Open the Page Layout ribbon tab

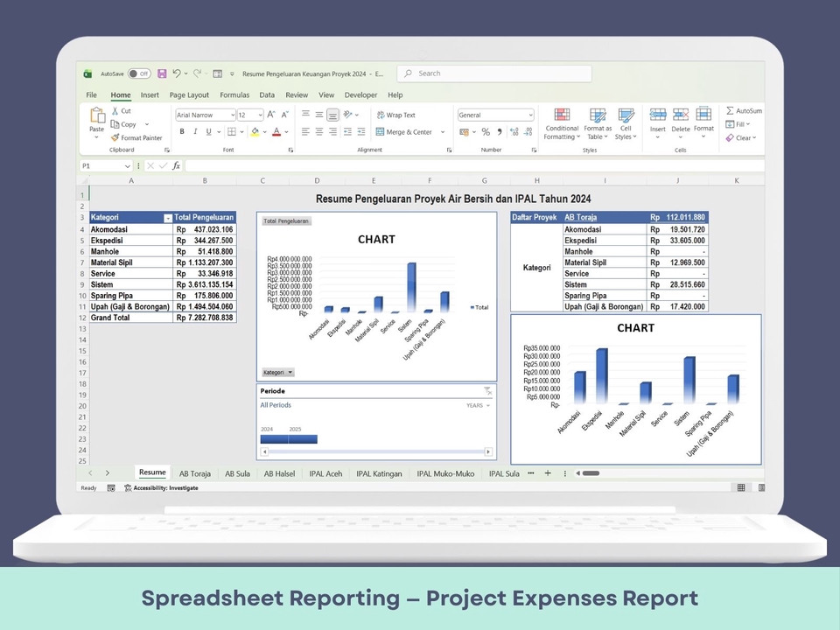189,95
